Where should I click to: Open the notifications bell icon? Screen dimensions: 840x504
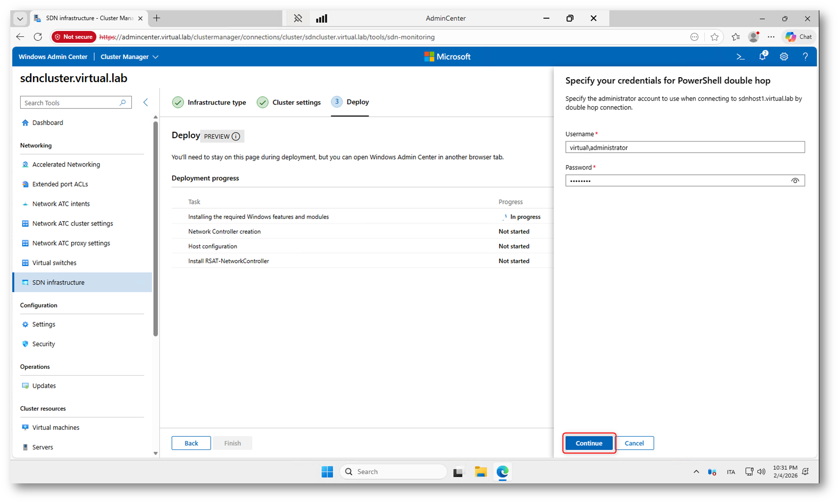click(762, 56)
